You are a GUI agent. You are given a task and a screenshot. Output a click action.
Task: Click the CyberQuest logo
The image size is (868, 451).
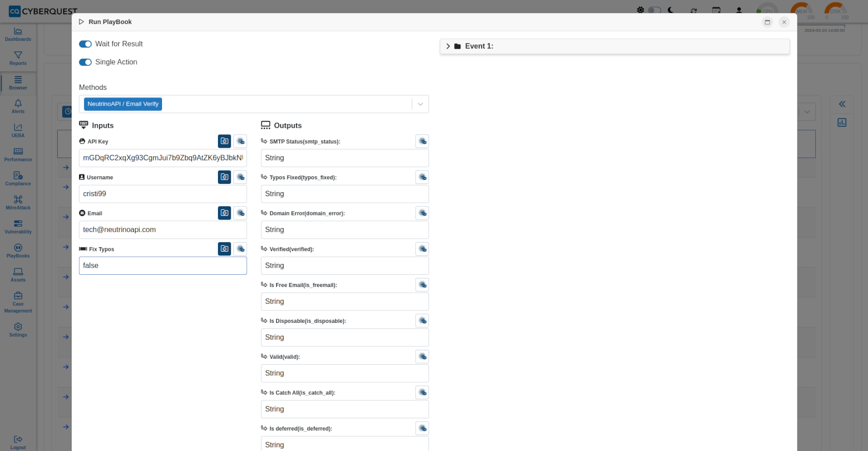pos(43,11)
